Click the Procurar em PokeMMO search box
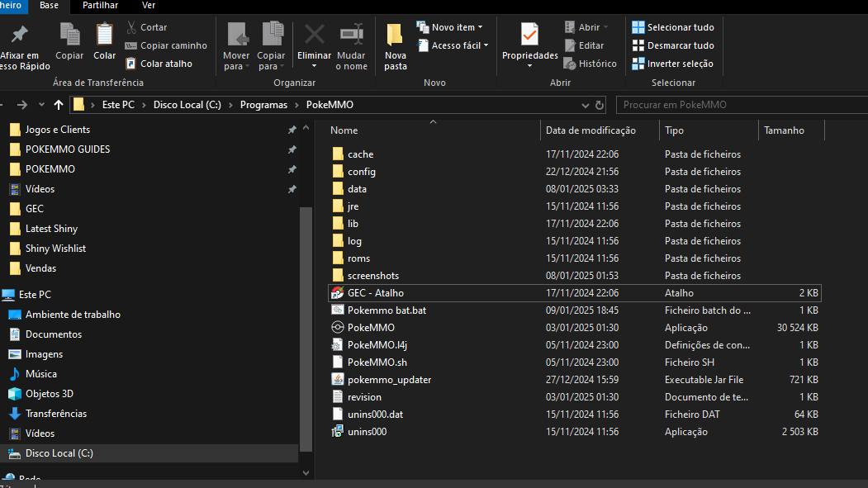 click(x=742, y=105)
